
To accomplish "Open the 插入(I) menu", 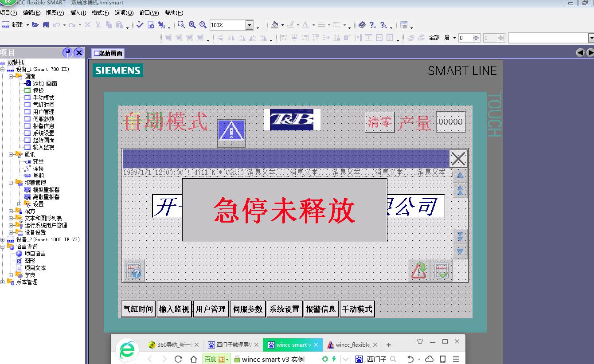I will (78, 13).
